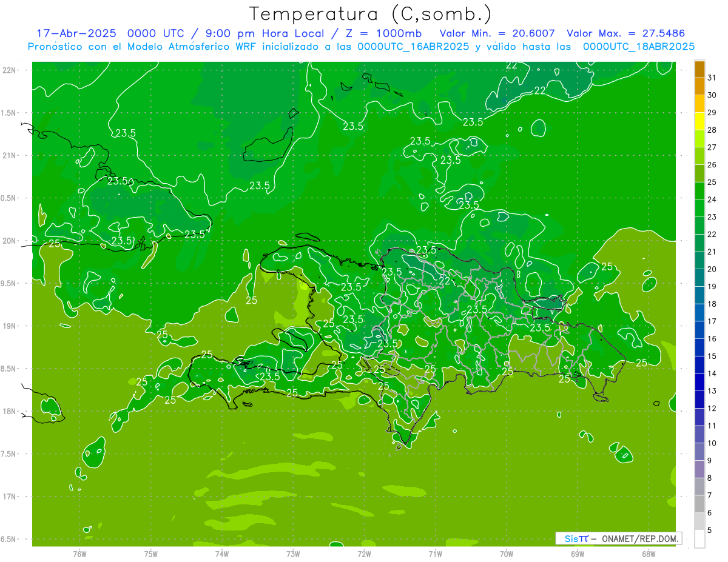Click the '75W' longitude axis label
The width and height of the screenshot is (728, 562).
click(151, 554)
